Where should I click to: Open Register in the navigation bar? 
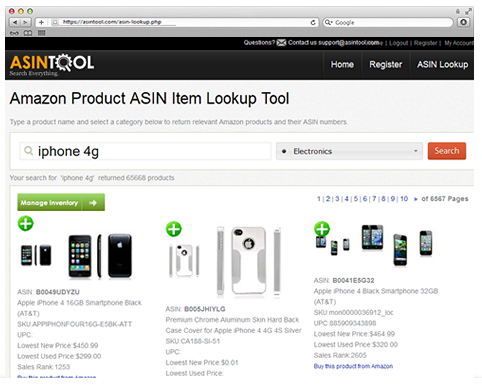(386, 64)
